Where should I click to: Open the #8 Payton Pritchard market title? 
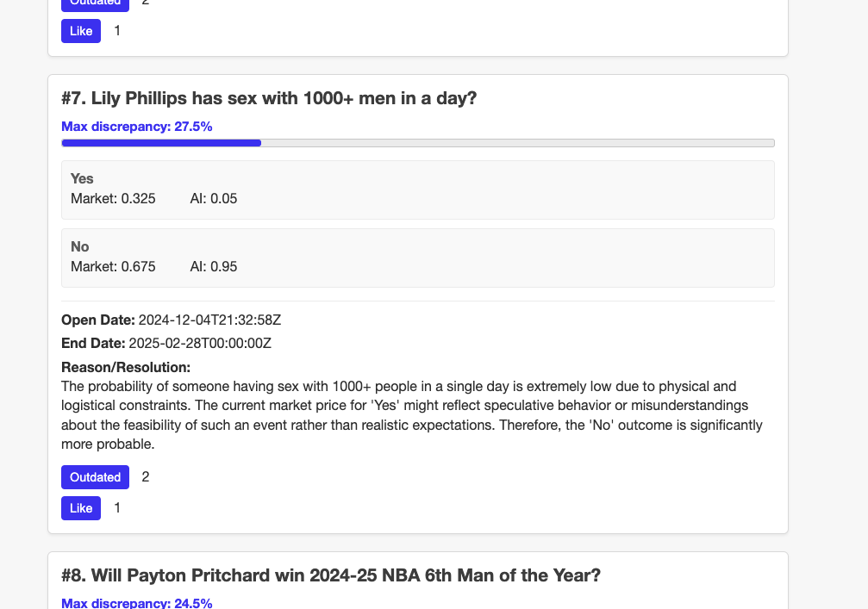click(x=331, y=575)
